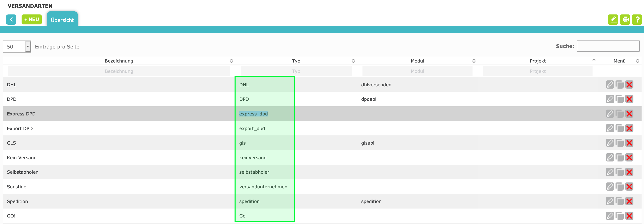Click the Suche search field
The image size is (644, 224).
point(608,46)
